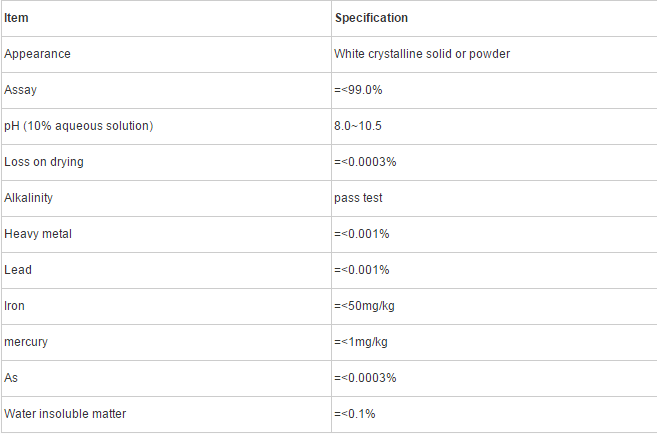657x434 pixels.
Task: Click the 'pass test' value
Action: click(x=358, y=198)
